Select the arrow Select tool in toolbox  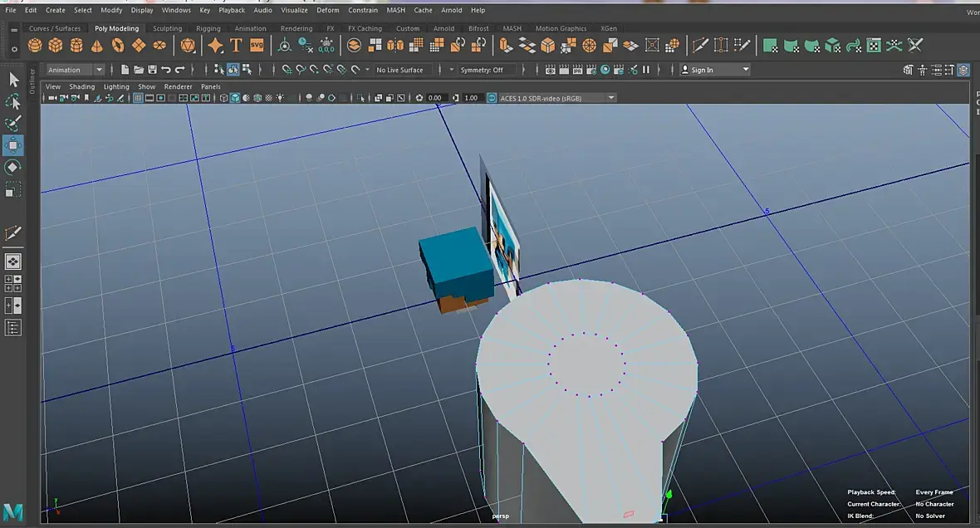[x=13, y=80]
